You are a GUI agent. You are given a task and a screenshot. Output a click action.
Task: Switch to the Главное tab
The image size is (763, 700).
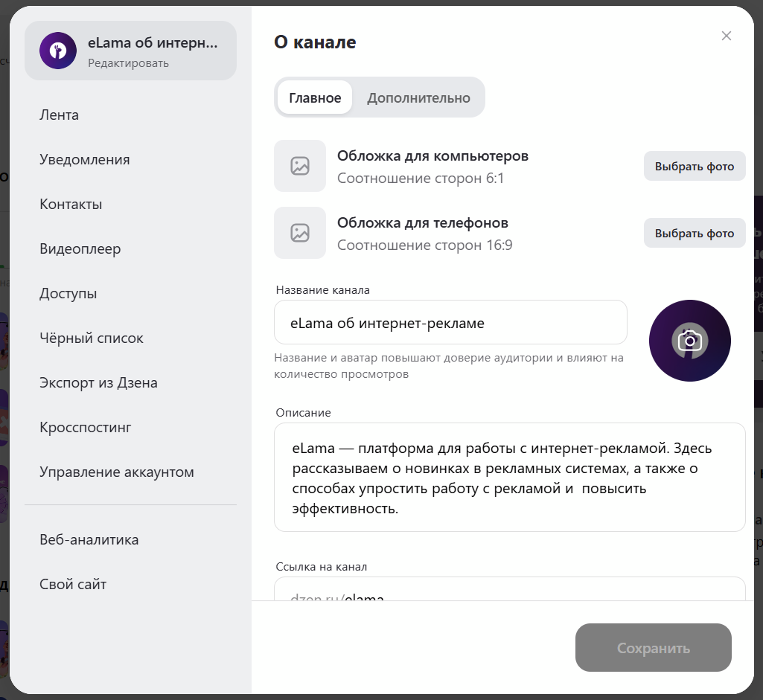(314, 97)
